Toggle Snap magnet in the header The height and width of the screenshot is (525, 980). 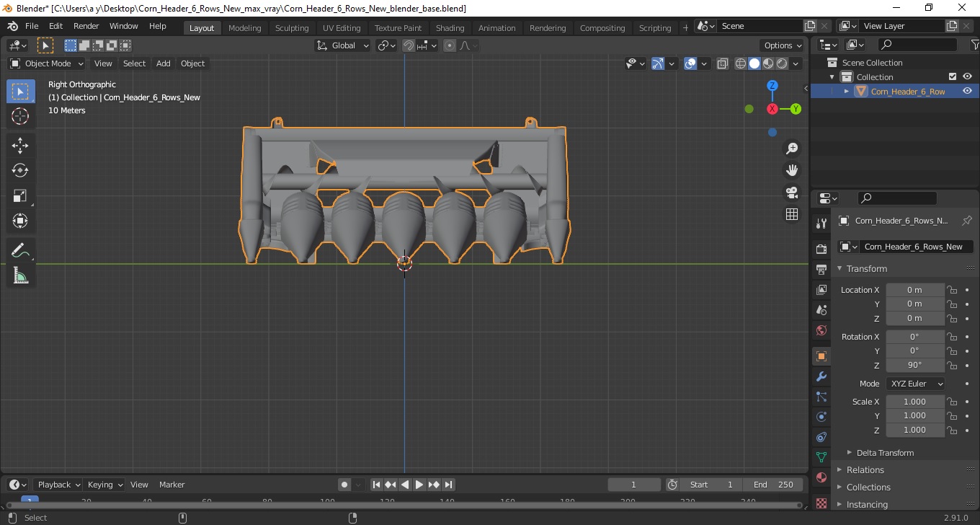point(409,45)
